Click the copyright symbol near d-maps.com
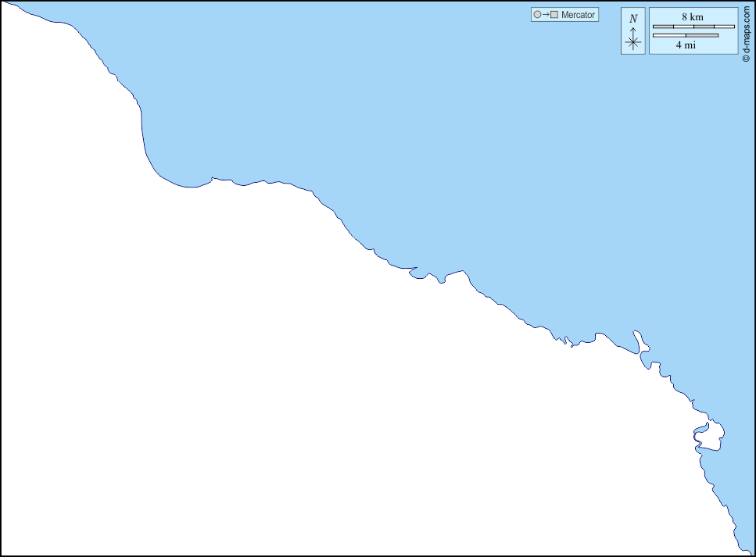 pos(746,58)
